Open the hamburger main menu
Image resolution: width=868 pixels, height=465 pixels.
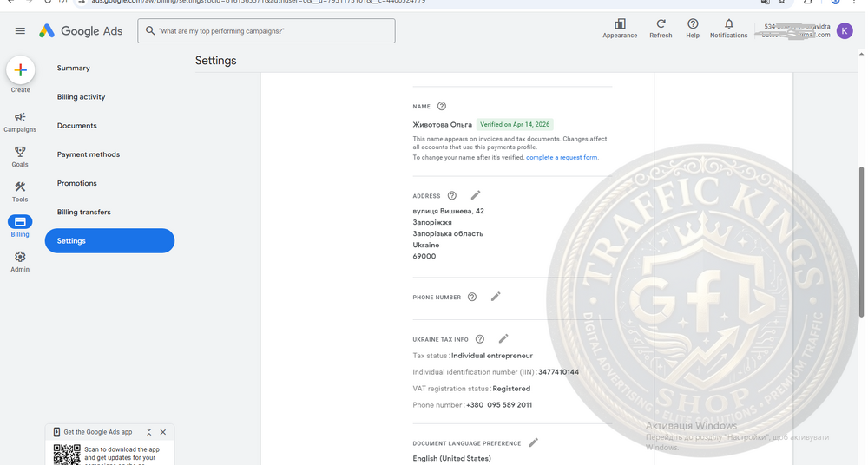point(20,31)
